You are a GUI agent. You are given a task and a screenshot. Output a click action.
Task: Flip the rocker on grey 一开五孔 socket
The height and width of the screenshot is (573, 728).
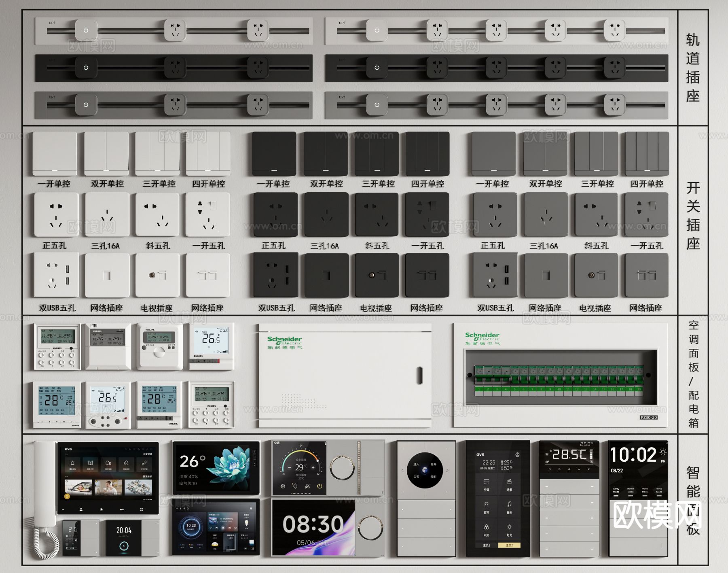652,205
